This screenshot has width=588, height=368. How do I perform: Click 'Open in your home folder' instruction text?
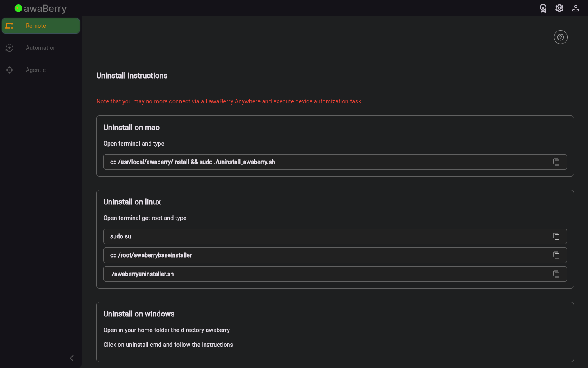[167, 330]
